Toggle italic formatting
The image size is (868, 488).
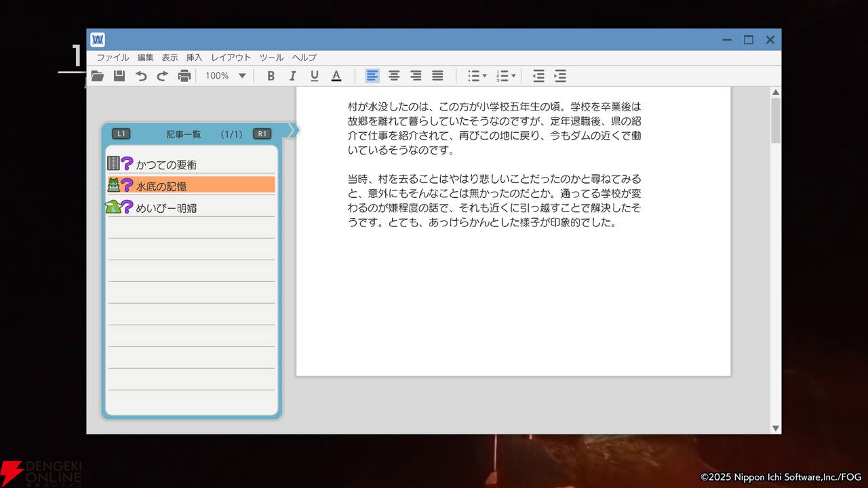(292, 76)
